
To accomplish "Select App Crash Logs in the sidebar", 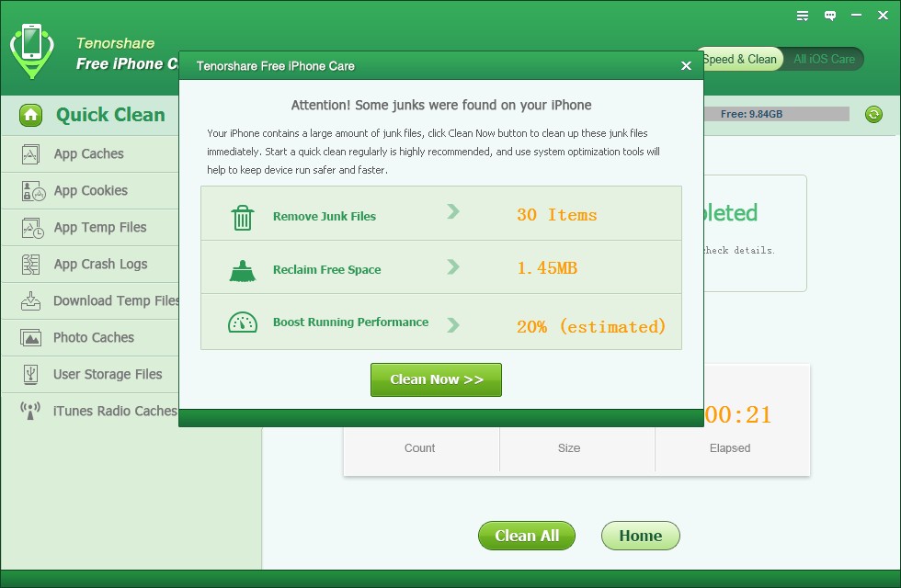I will 91,265.
